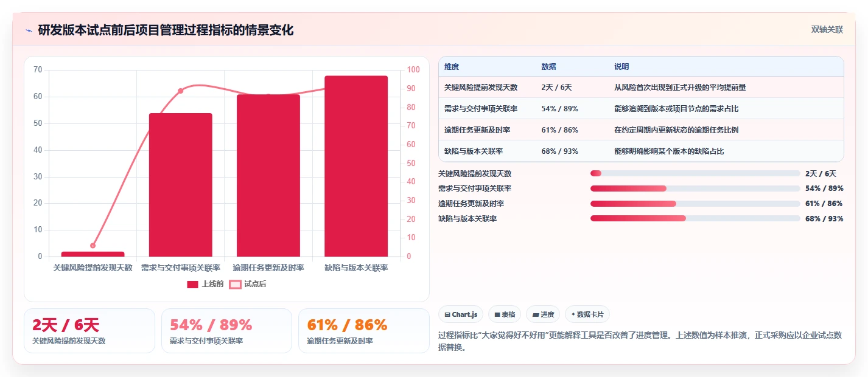Click the 逾期任务更新及时率 bar in the chart
The image size is (868, 377).
(268, 176)
